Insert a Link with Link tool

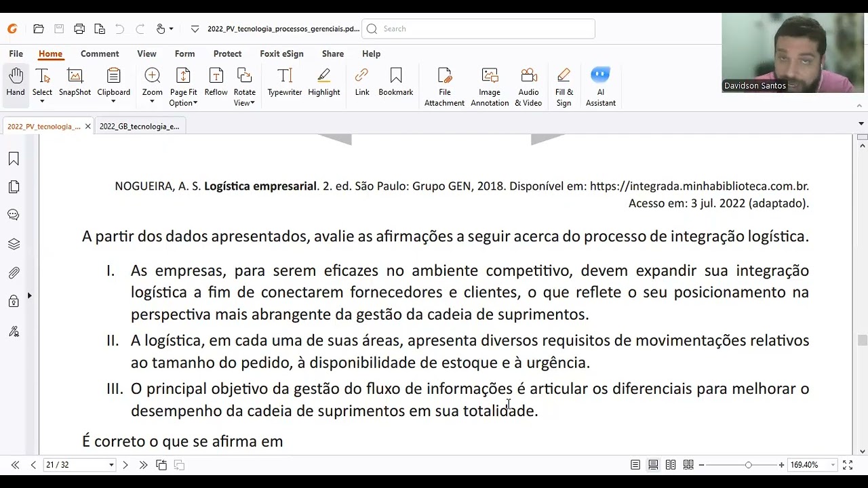361,83
